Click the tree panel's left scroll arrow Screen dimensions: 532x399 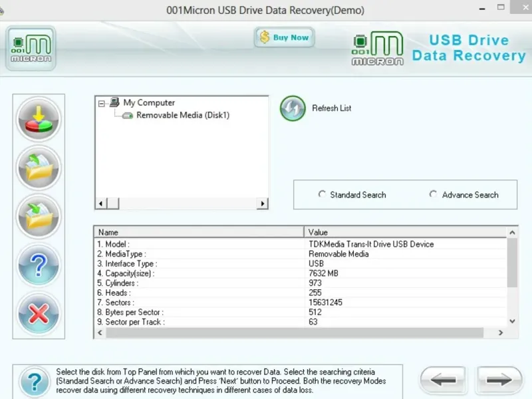101,203
